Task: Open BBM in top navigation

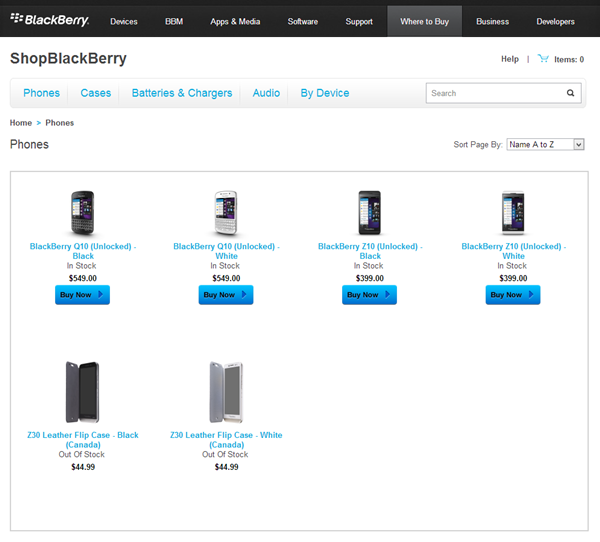Action: (x=174, y=21)
